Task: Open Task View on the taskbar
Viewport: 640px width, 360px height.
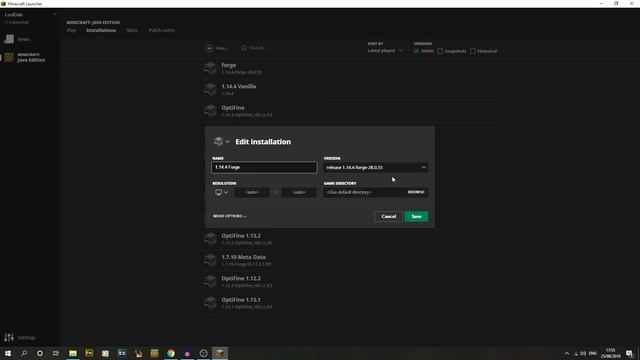Action: pyautogui.click(x=56, y=353)
